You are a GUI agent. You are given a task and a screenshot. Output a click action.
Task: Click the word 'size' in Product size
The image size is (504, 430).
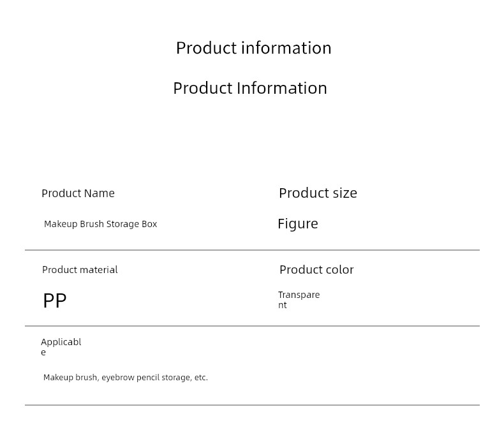tap(345, 193)
